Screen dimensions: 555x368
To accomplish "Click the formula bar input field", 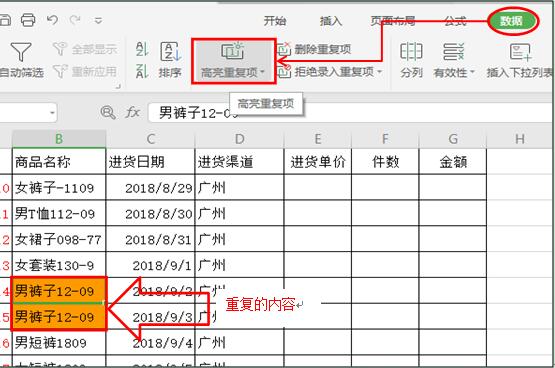I will [350, 113].
